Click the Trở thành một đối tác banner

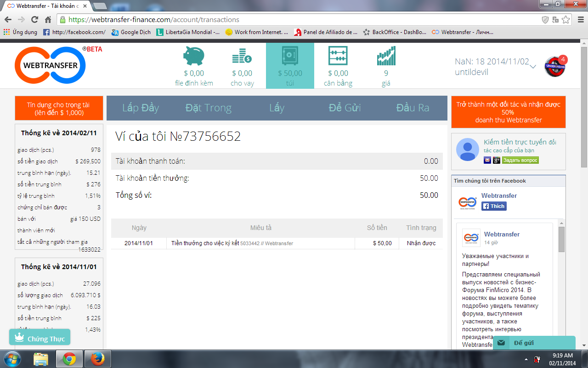pos(509,112)
